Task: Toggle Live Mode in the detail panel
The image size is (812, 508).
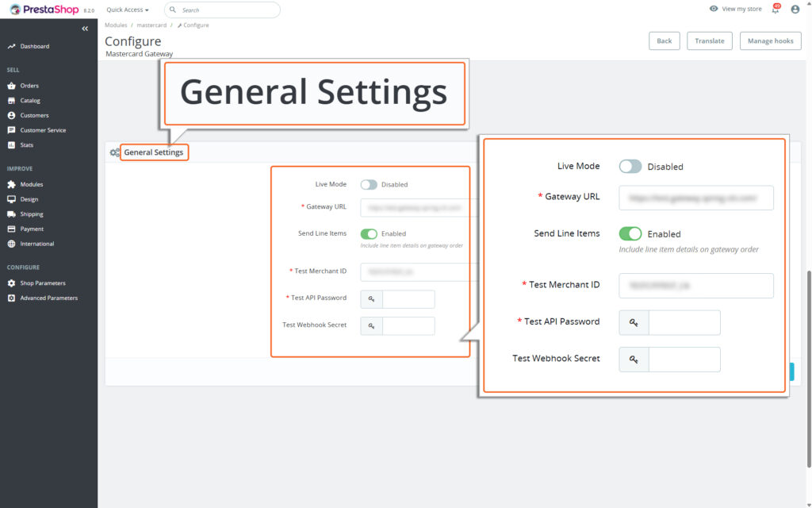Action: [x=629, y=166]
